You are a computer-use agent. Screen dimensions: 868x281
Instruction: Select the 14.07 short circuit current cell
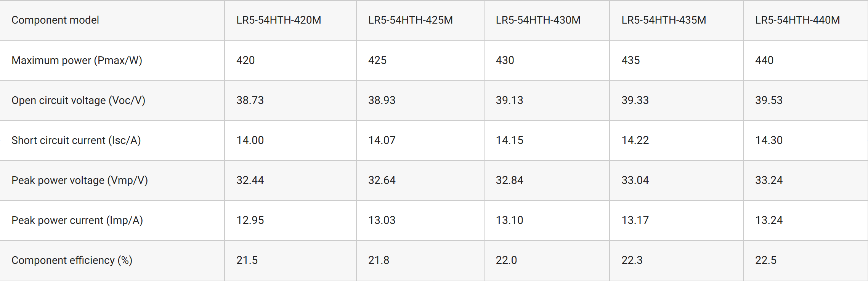point(382,140)
